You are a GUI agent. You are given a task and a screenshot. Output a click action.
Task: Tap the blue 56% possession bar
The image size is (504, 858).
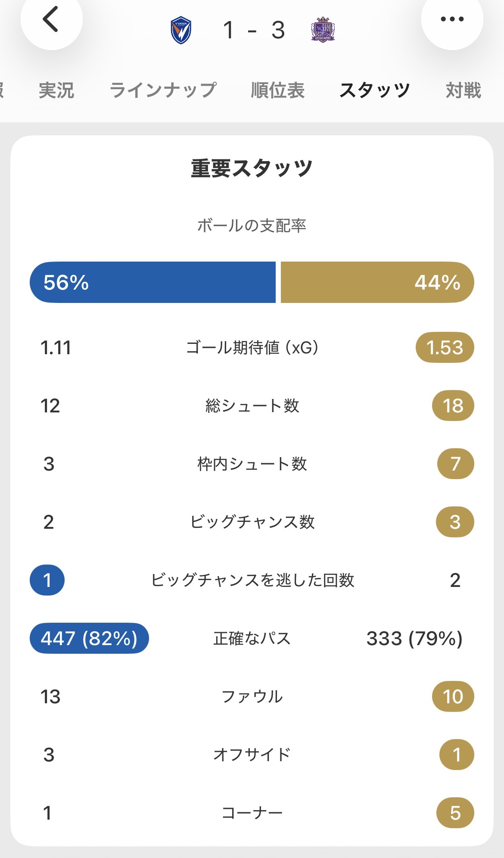coord(152,282)
